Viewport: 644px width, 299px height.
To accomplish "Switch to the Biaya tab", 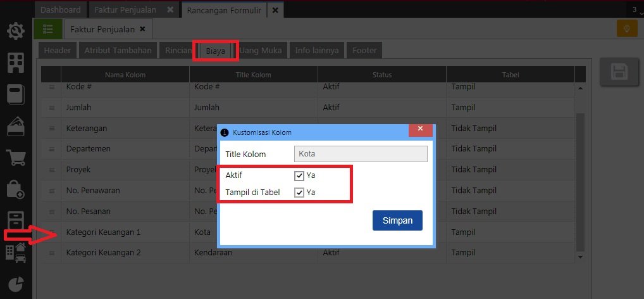I will pos(215,51).
